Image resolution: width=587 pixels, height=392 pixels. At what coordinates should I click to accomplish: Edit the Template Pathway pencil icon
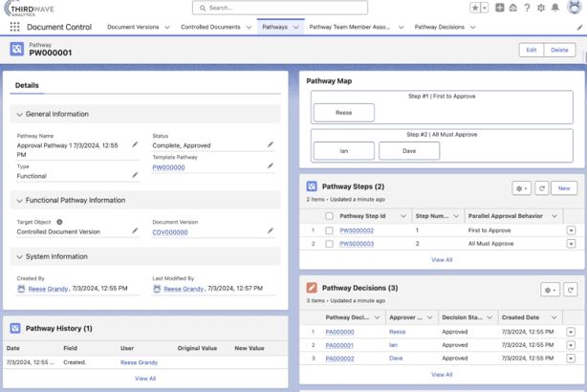pyautogui.click(x=271, y=165)
